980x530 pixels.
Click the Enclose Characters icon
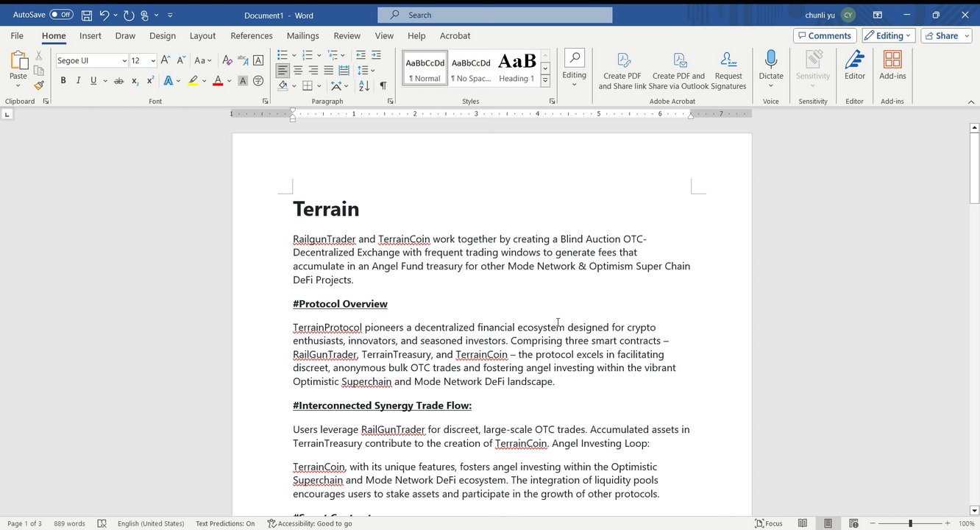pos(258,81)
